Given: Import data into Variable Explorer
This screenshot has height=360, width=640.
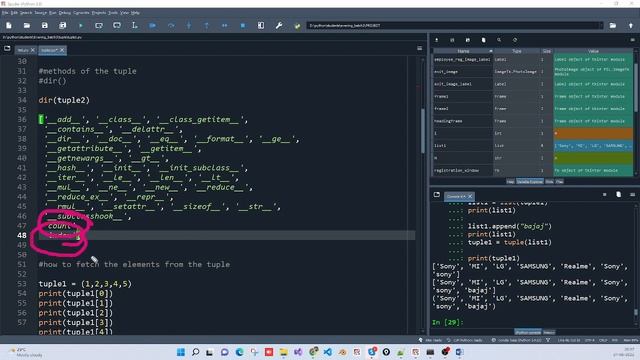Looking at the screenshot, I should [436, 40].
